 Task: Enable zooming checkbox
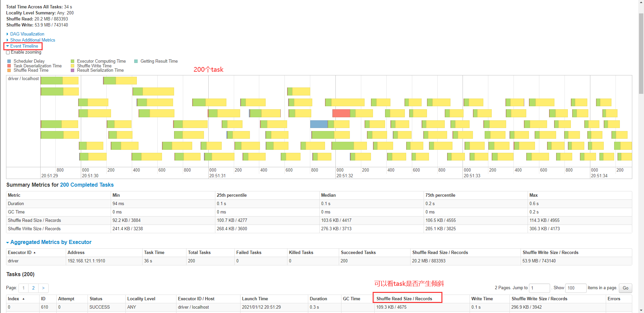coord(8,52)
